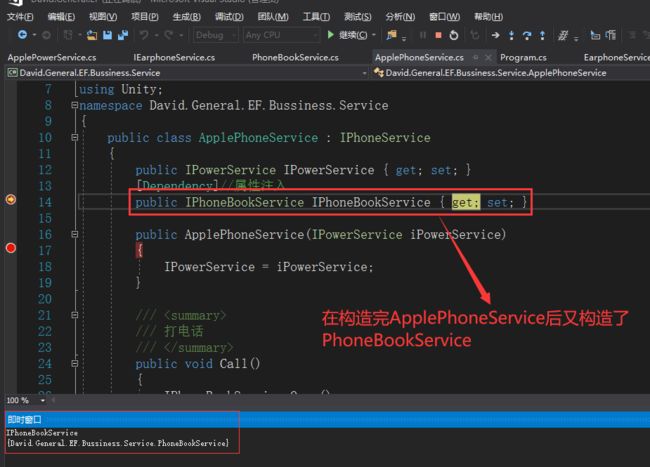Switch to the Program.cs tab
Screen dimensions: 650x467
[523, 58]
